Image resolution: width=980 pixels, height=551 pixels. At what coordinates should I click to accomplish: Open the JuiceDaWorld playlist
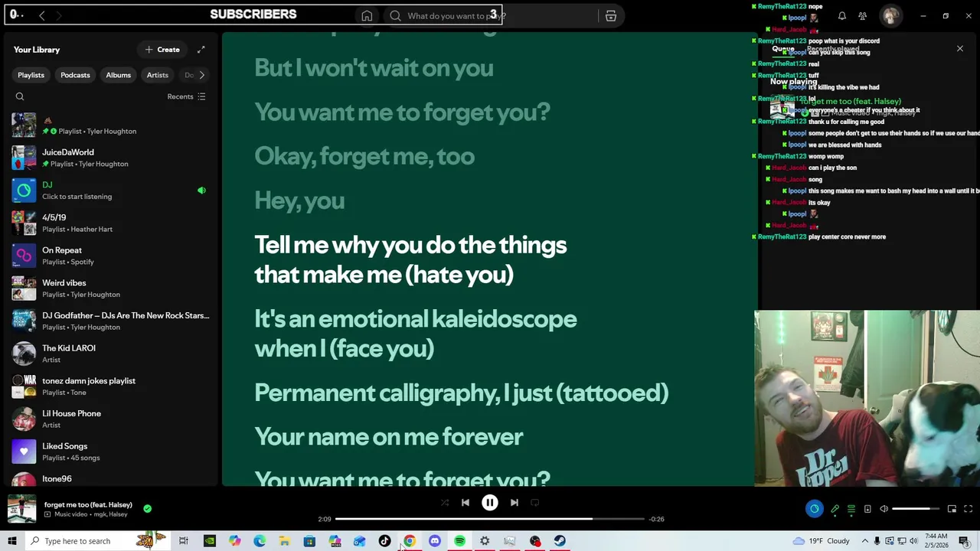[112, 158]
